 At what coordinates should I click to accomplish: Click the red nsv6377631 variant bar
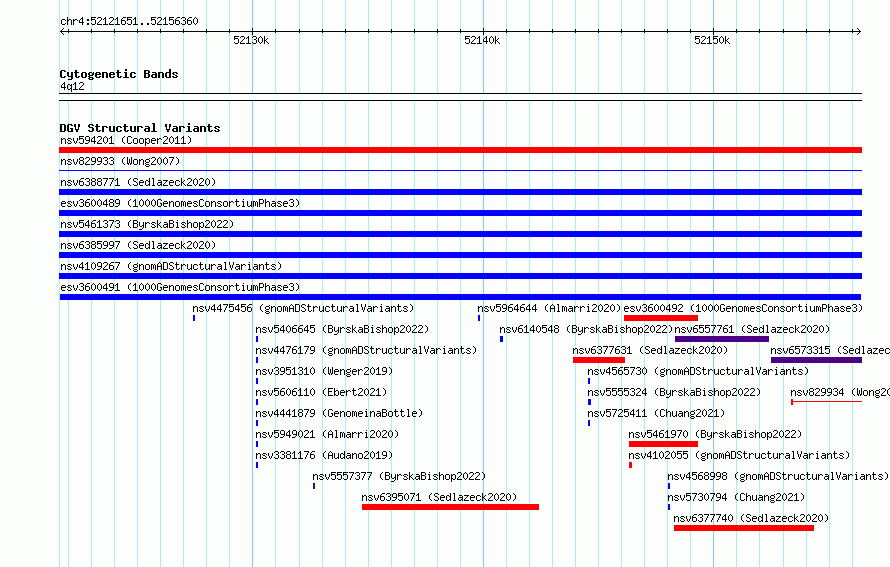coord(599,360)
